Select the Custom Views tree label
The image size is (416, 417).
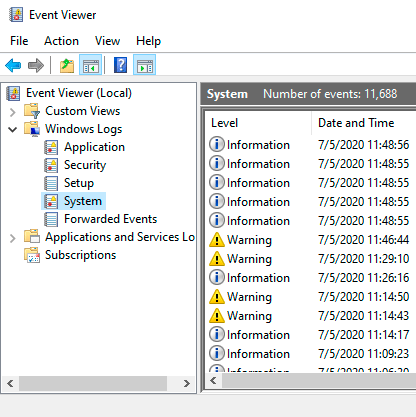pyautogui.click(x=82, y=111)
